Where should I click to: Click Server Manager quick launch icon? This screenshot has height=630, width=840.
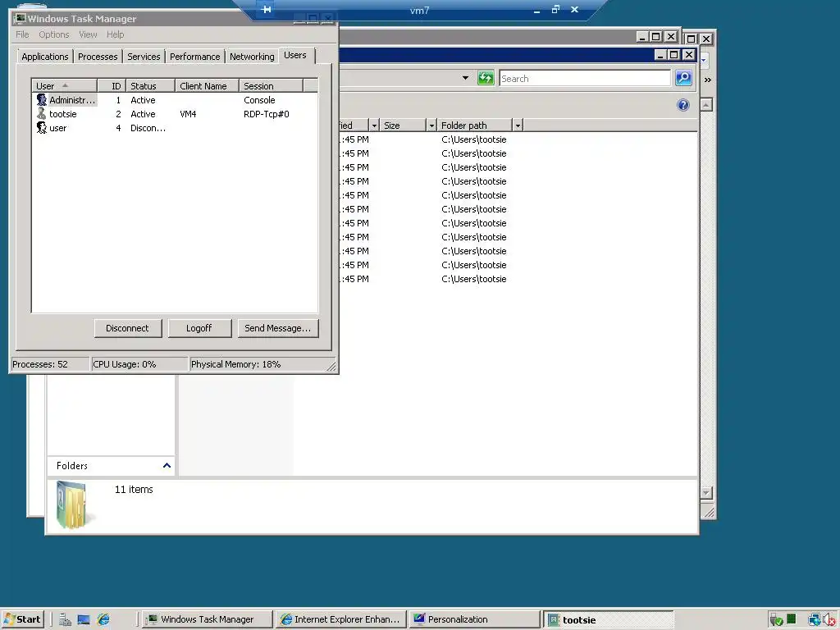pos(66,620)
